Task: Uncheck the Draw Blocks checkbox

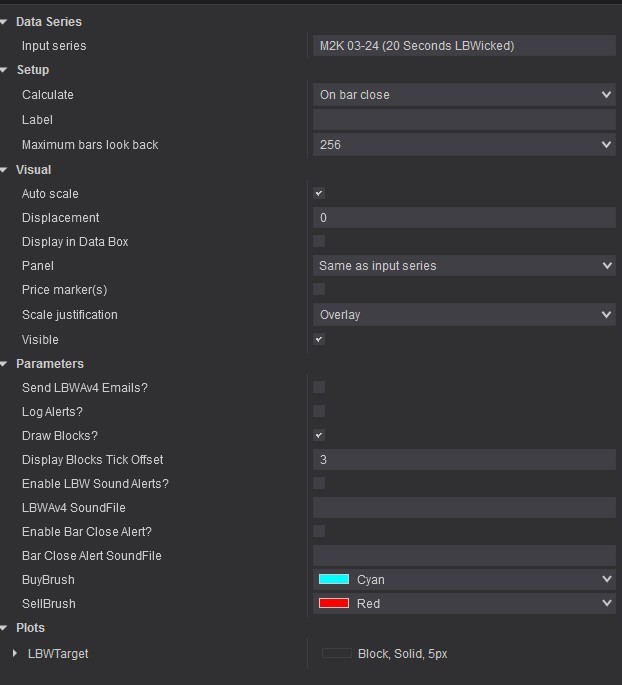Action: click(x=319, y=435)
